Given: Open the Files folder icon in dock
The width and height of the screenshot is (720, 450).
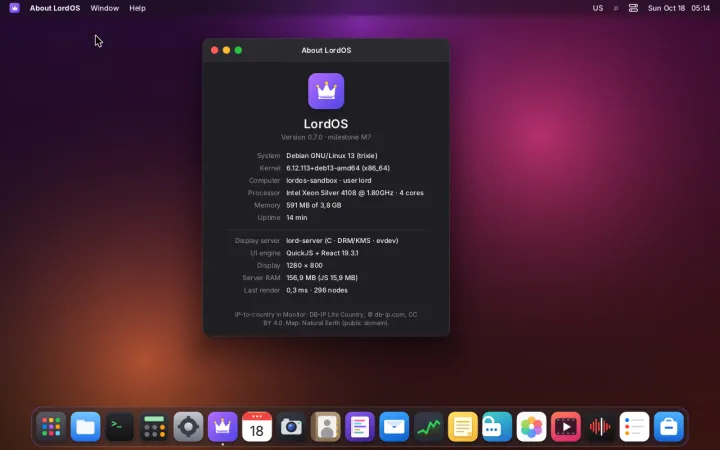Looking at the screenshot, I should tap(85, 427).
